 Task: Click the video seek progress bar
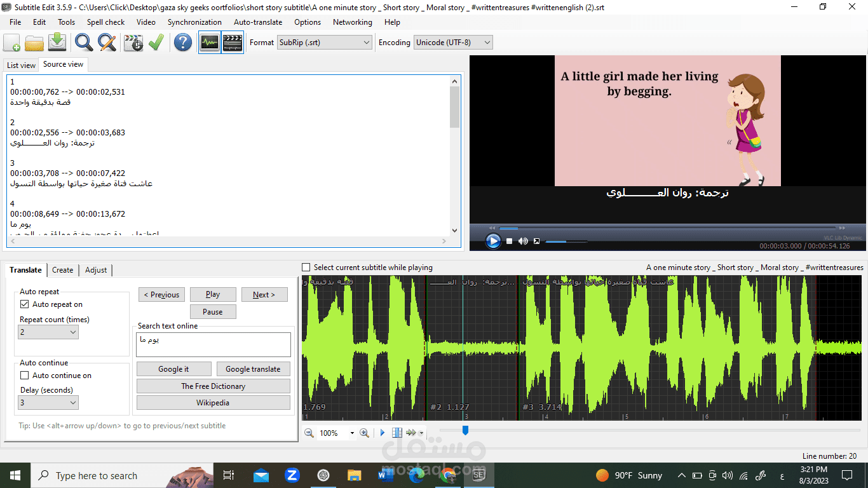tap(667, 227)
